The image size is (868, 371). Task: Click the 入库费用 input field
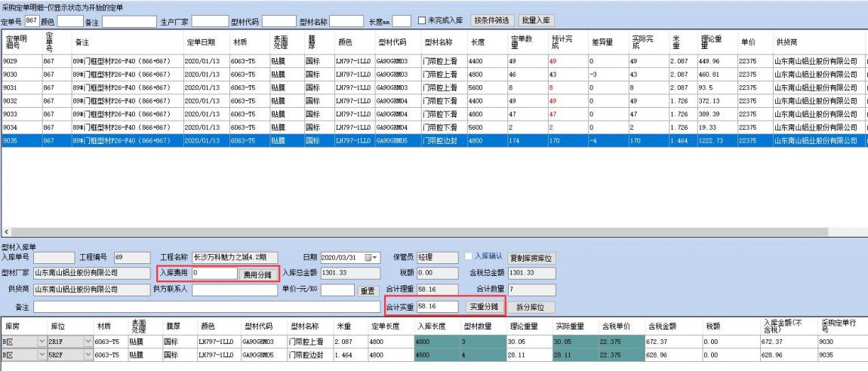point(213,274)
